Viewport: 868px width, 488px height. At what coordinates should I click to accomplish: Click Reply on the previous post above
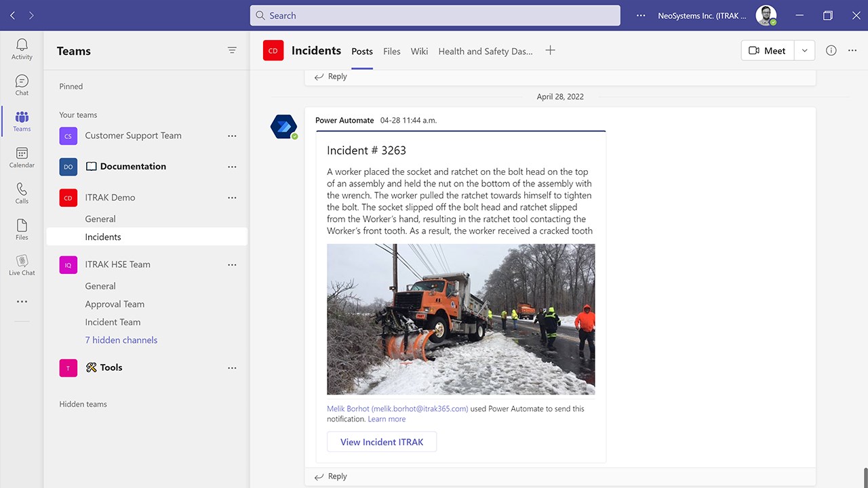[331, 77]
